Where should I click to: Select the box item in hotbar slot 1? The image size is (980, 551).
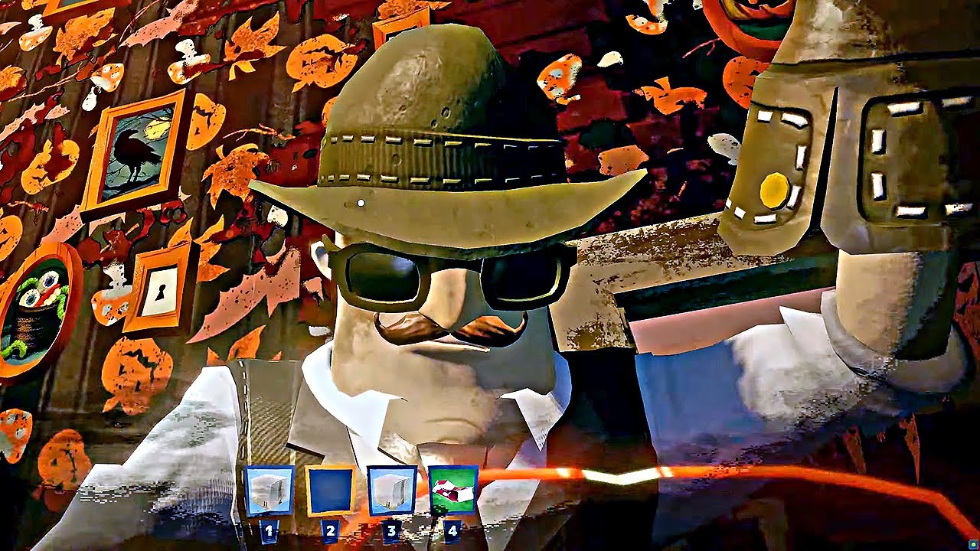point(269,491)
